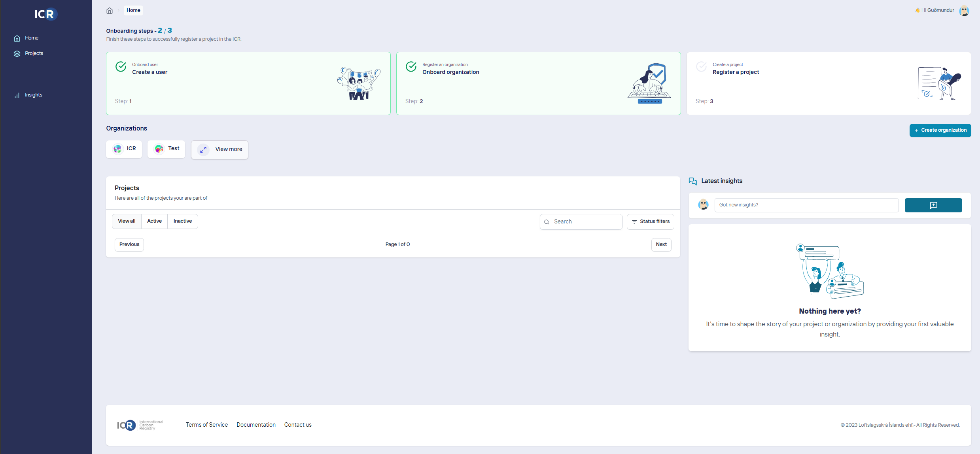Switch to the Active projects tab
Image resolution: width=980 pixels, height=454 pixels.
pos(154,221)
